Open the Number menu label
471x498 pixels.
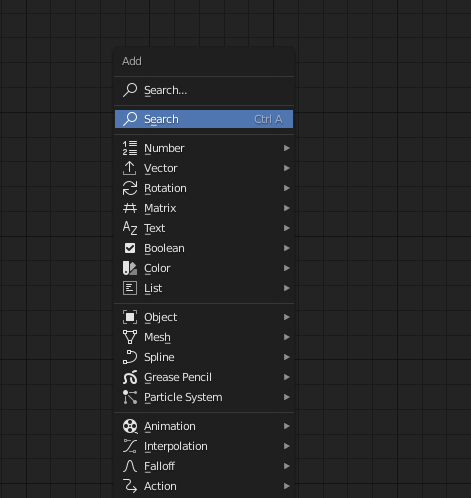point(164,148)
